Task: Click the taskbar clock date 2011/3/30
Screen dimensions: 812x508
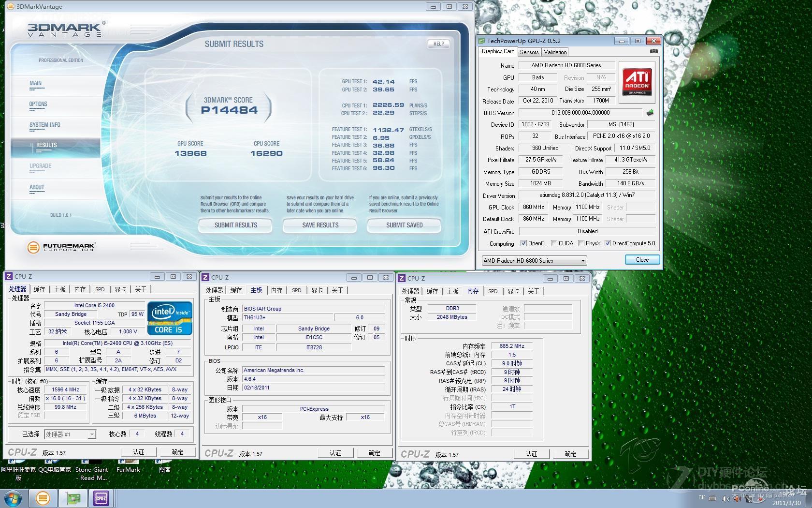Action: pos(786,503)
